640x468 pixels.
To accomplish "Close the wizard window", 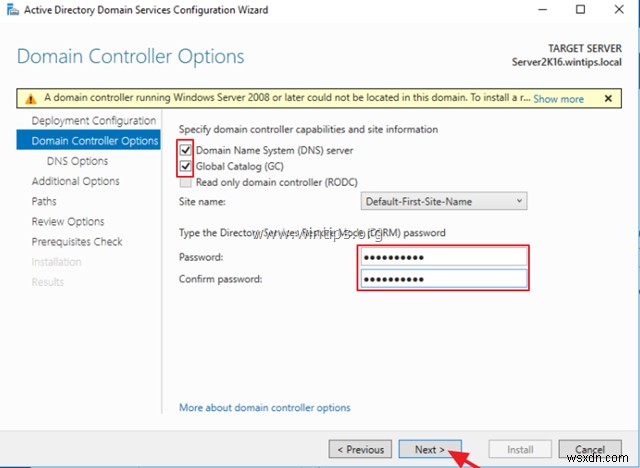I will pyautogui.click(x=619, y=9).
